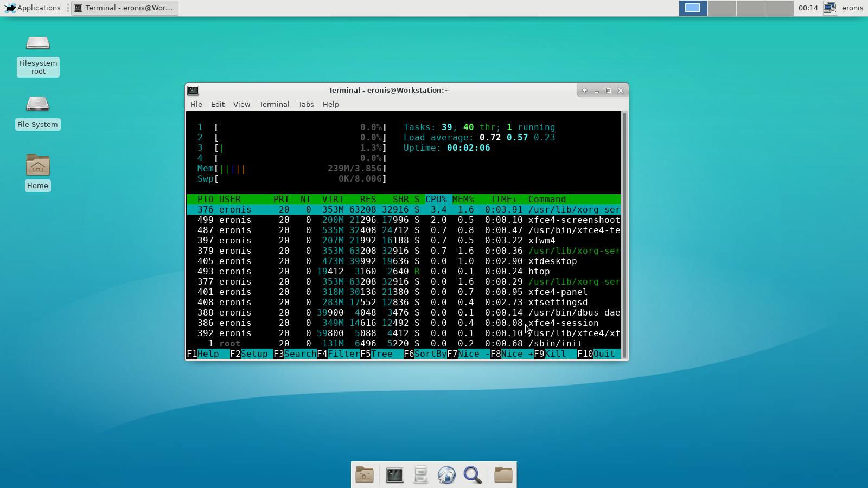The image size is (868, 488).
Task: Open the desktop folder dock launcher
Action: pos(365,475)
